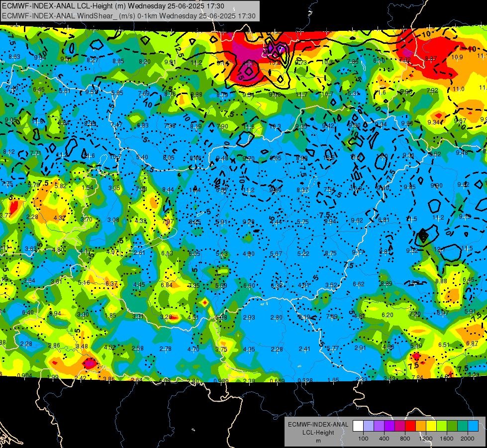Viewport: 487px width, 448px height.
Task: Click the red legend swatch
Action: coord(410,426)
